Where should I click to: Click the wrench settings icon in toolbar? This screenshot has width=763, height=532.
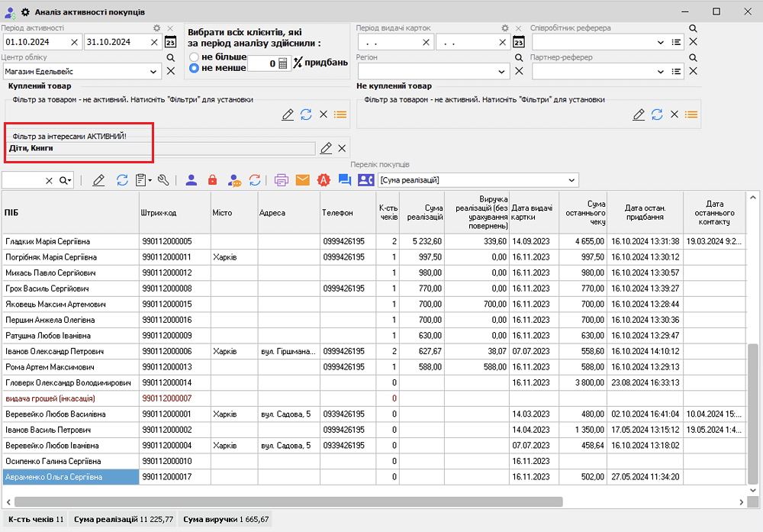pyautogui.click(x=163, y=180)
